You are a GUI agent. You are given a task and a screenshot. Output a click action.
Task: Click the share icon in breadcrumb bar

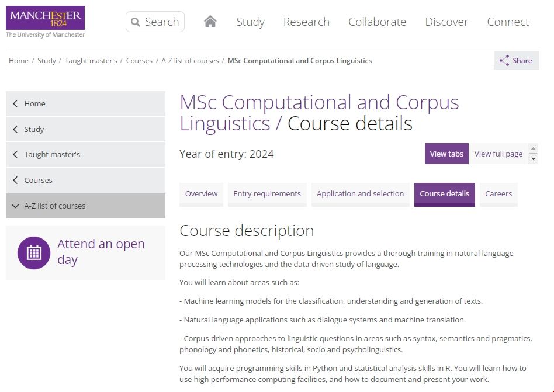(504, 60)
